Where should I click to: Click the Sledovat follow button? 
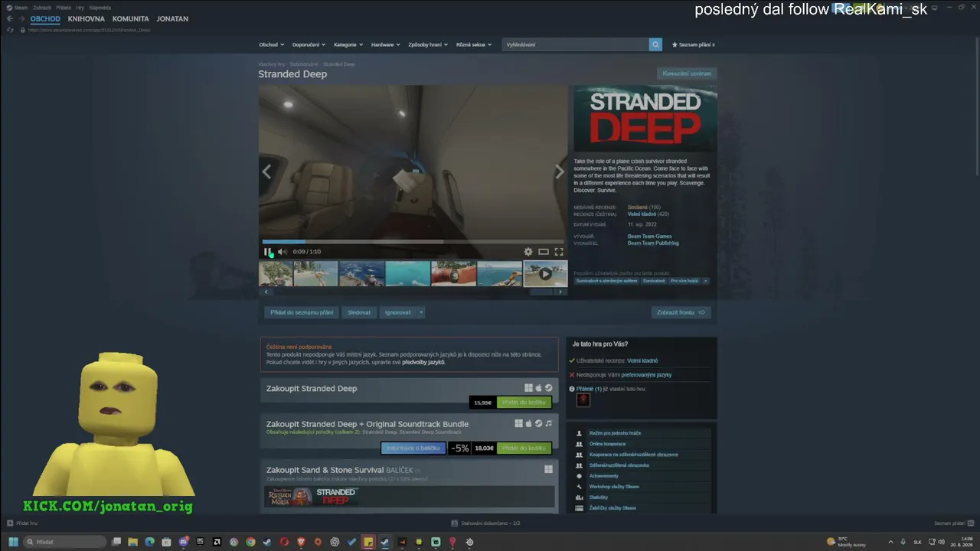click(x=359, y=312)
